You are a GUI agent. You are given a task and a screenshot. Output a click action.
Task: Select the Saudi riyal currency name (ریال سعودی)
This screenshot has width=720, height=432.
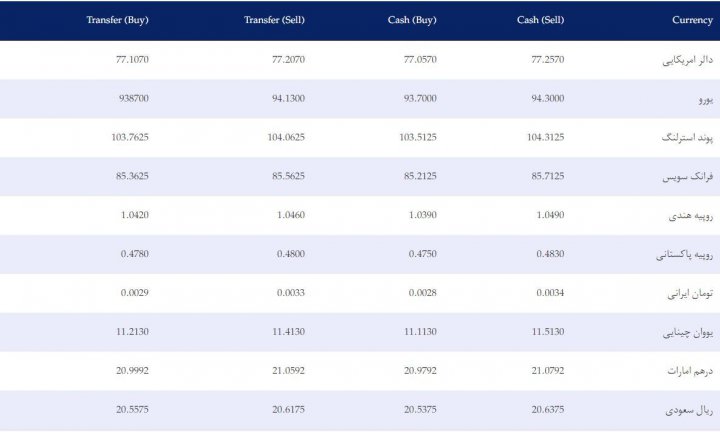[689, 410]
